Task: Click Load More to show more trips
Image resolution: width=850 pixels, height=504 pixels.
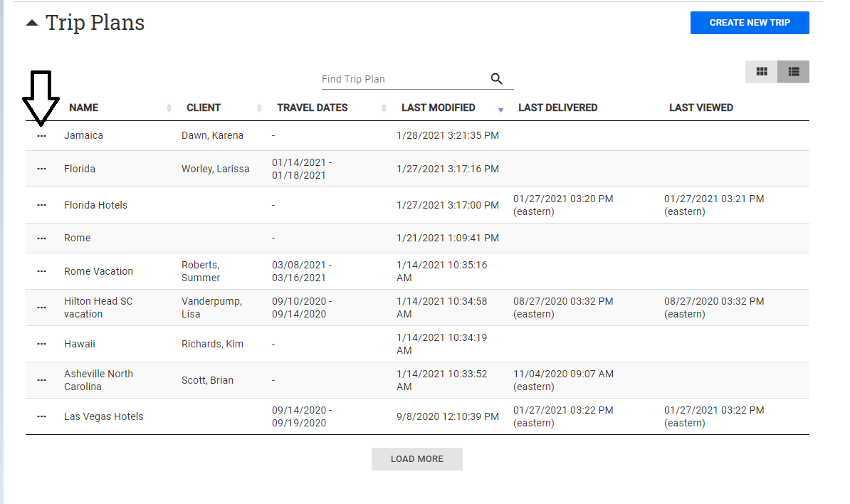Action: pyautogui.click(x=416, y=459)
